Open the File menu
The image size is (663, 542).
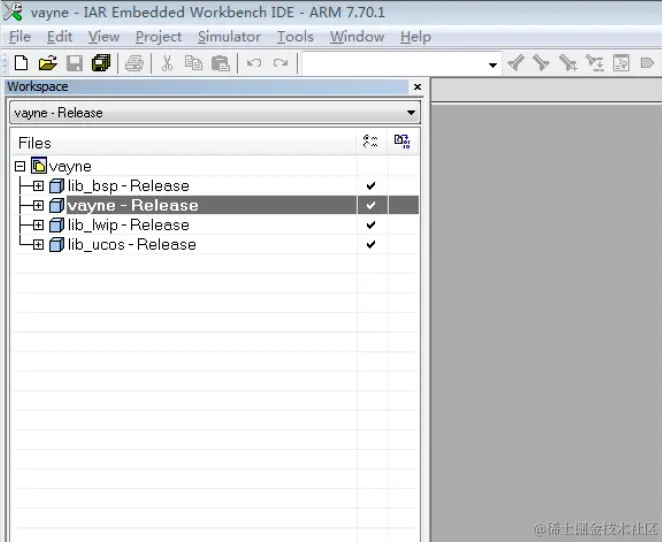pyautogui.click(x=20, y=37)
